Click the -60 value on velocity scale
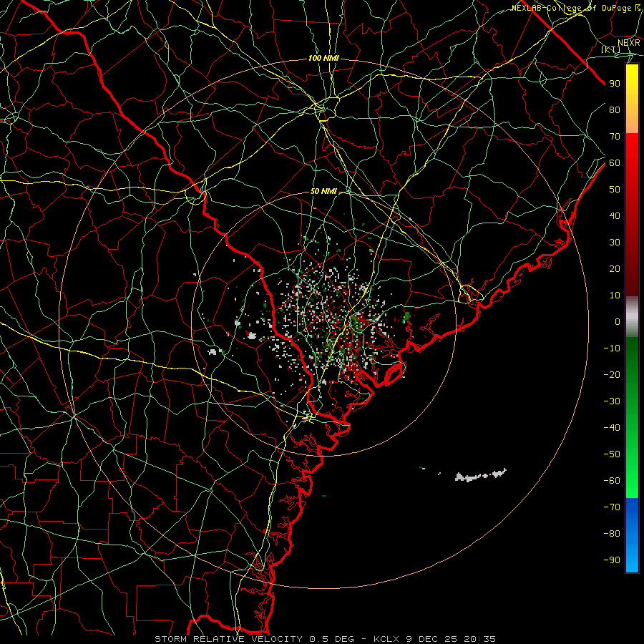This screenshot has height=644, width=644. [612, 481]
